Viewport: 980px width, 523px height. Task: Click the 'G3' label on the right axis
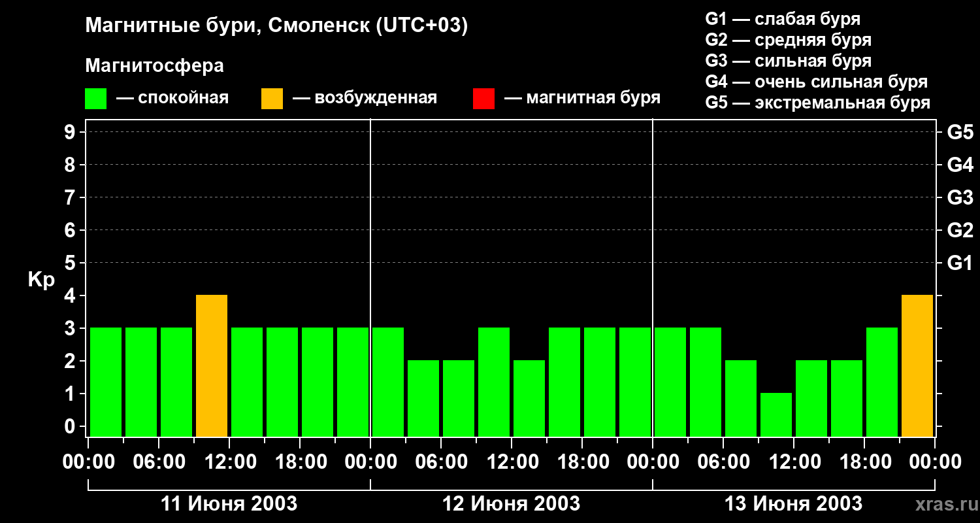coord(960,197)
